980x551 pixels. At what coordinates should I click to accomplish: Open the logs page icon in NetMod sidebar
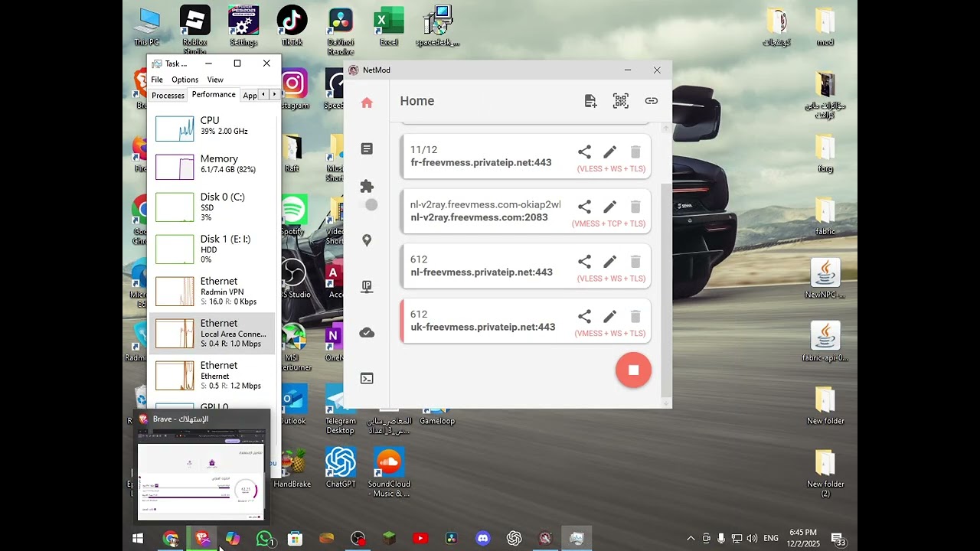point(367,148)
